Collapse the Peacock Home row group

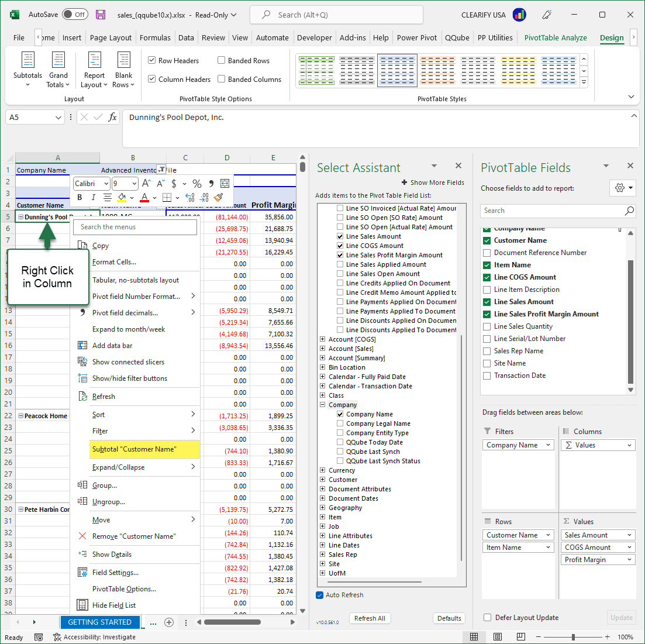[20, 416]
